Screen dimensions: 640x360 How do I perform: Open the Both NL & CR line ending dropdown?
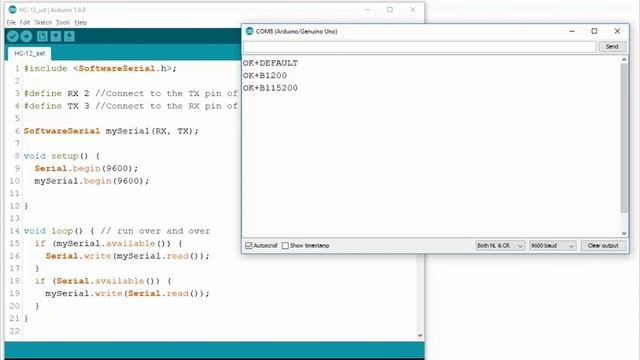[x=500, y=246]
